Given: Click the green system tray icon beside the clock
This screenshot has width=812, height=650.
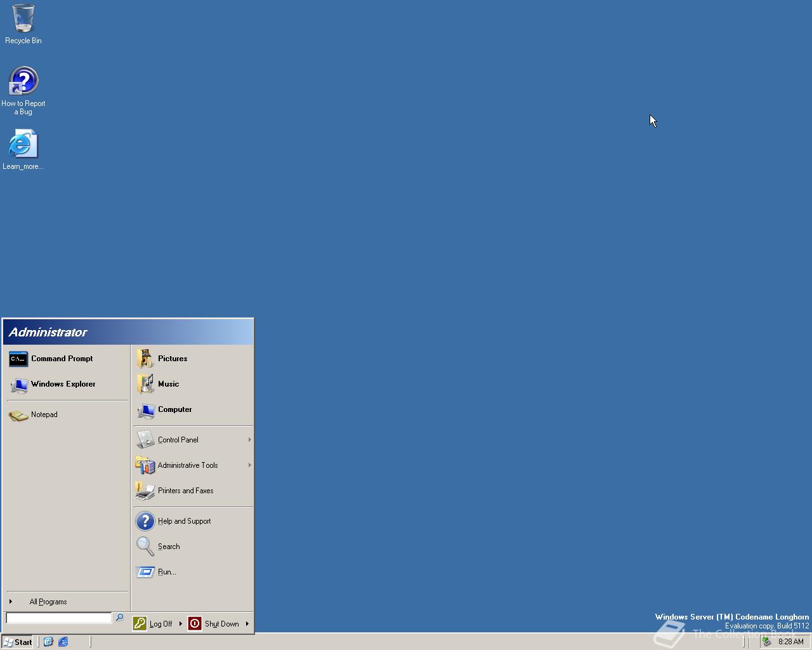Looking at the screenshot, I should click(x=767, y=642).
